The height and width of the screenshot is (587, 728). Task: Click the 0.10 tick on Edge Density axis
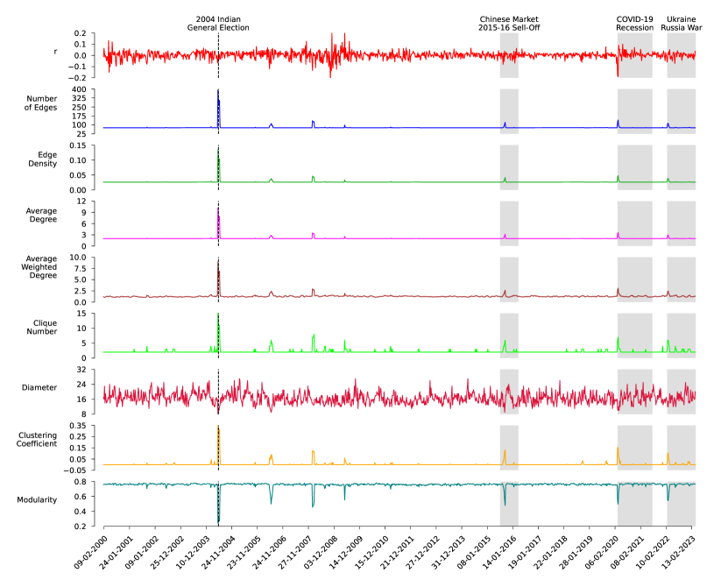point(78,160)
